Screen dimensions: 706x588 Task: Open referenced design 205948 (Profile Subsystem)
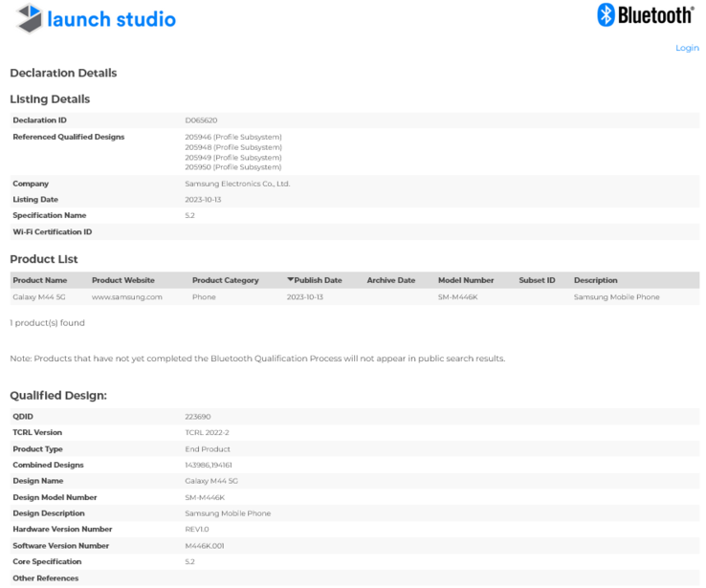click(x=232, y=148)
